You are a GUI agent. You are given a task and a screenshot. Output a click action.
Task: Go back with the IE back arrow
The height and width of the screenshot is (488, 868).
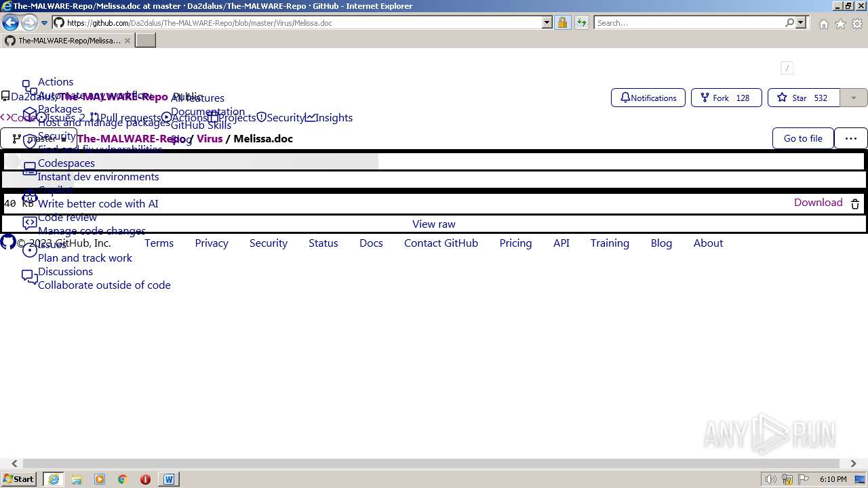(10, 22)
